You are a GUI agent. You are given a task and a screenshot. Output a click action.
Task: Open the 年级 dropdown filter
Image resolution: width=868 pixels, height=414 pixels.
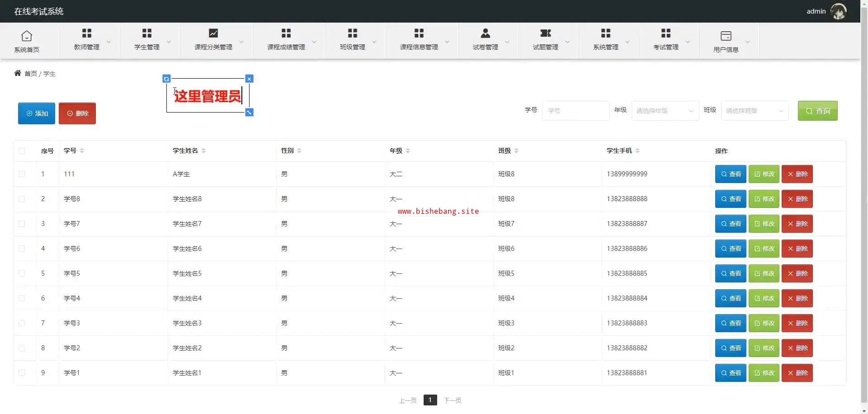coord(665,111)
